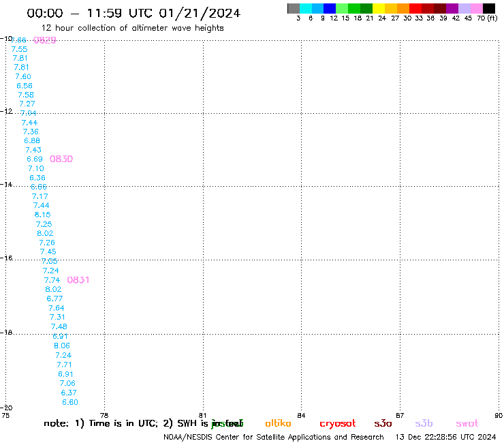Click the timestamp "13 Dec 22:28:56 UTC 2024"
Image resolution: width=504 pixels, height=443 pixels.
click(446, 437)
